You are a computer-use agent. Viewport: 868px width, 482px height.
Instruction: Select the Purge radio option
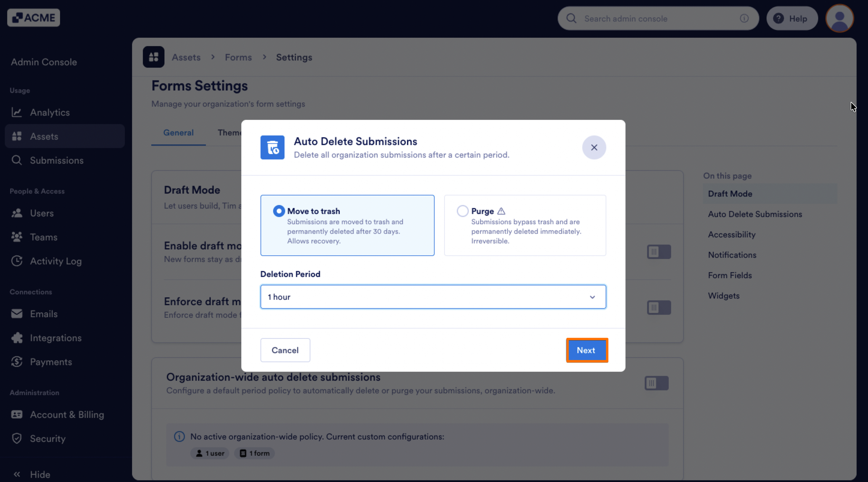pos(462,211)
